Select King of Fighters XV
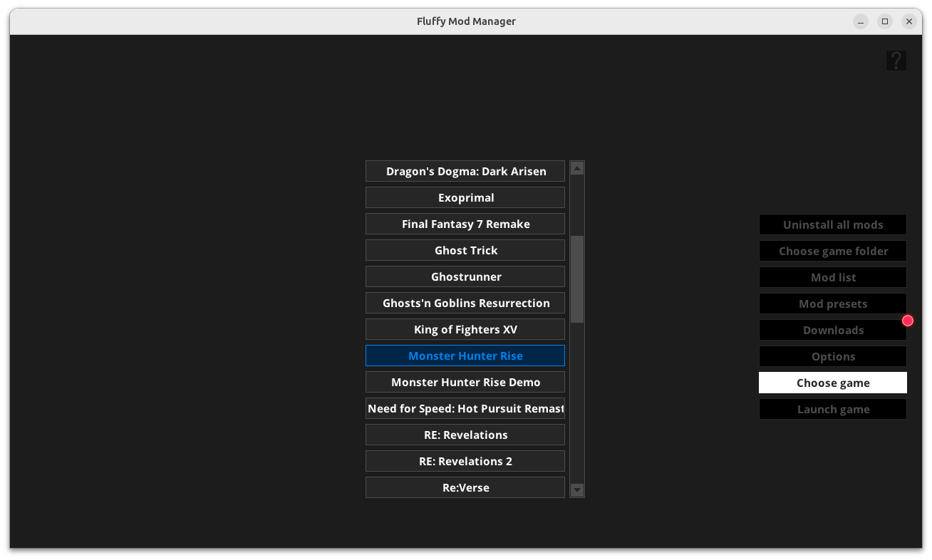 (x=465, y=329)
